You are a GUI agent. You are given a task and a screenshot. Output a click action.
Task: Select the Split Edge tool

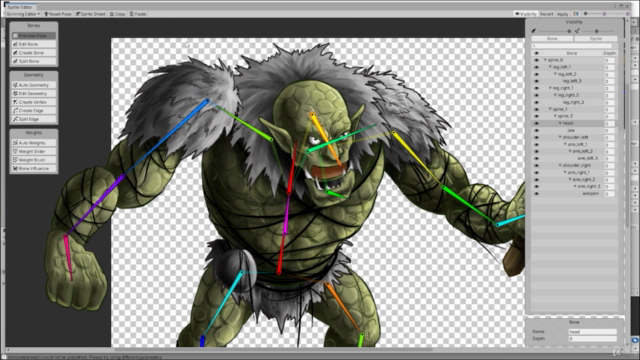click(x=33, y=119)
